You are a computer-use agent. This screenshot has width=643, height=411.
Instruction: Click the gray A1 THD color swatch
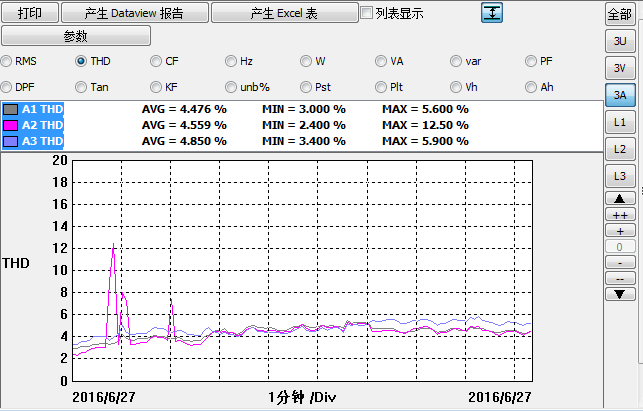11,110
